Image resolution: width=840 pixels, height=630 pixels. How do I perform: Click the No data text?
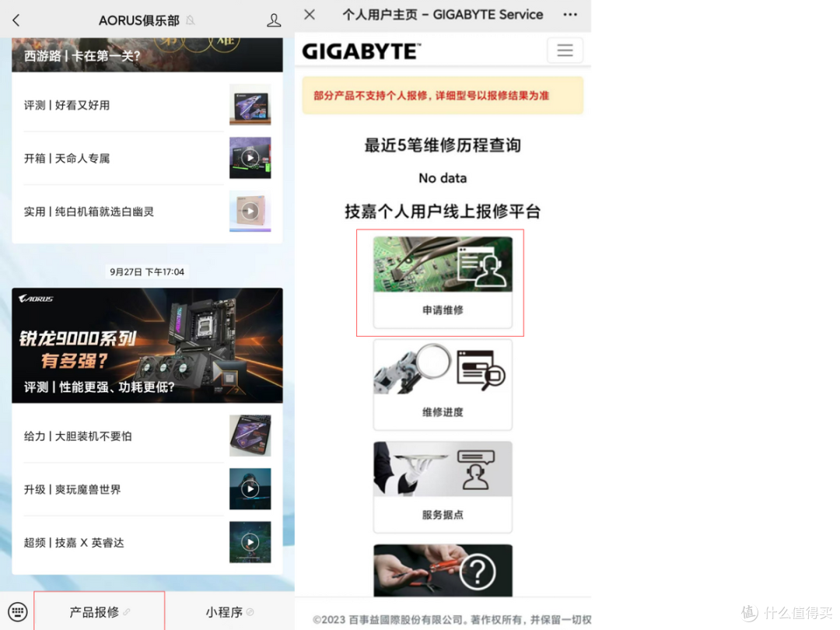click(443, 178)
